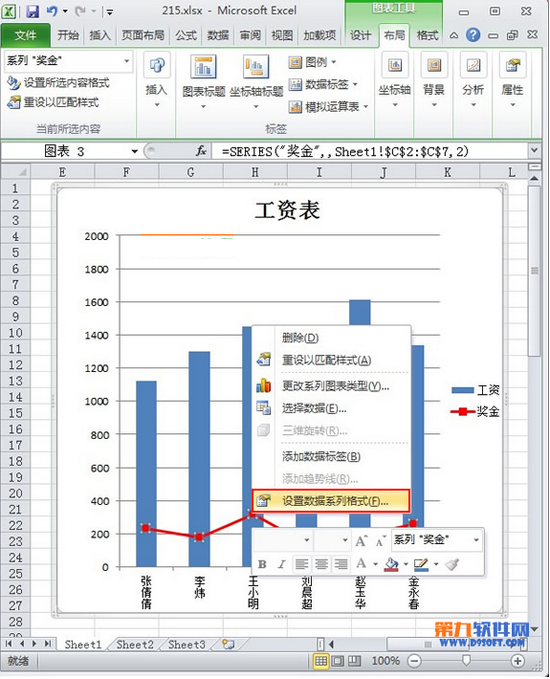The image size is (550, 679).
Task: Open the 系列 "奖金" dropdown in mini toolbar
Action: pyautogui.click(x=476, y=540)
